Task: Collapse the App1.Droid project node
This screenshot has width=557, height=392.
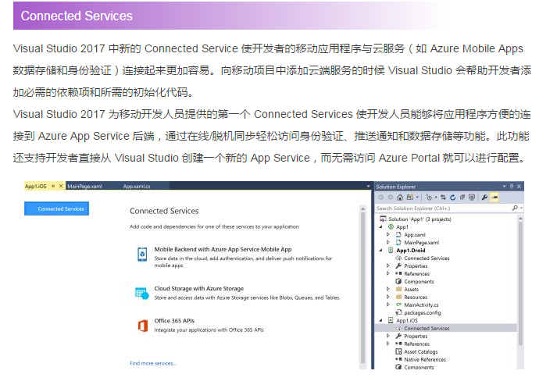Action: (x=380, y=251)
